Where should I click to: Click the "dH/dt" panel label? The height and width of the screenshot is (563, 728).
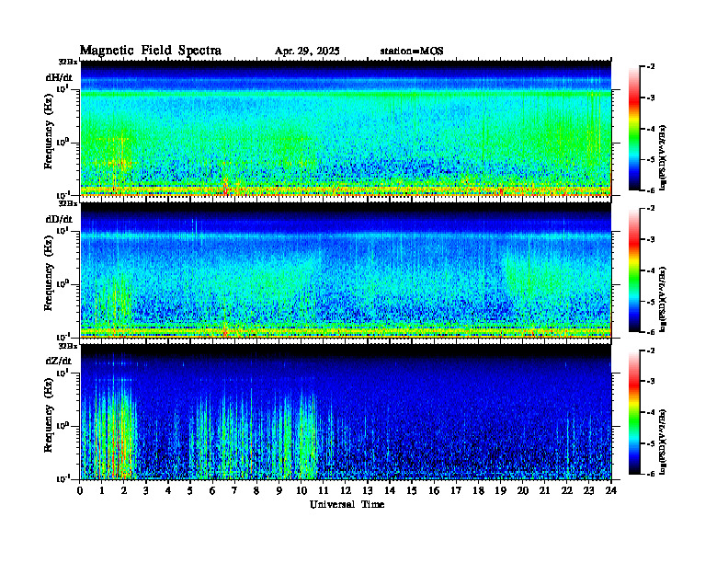coord(59,77)
